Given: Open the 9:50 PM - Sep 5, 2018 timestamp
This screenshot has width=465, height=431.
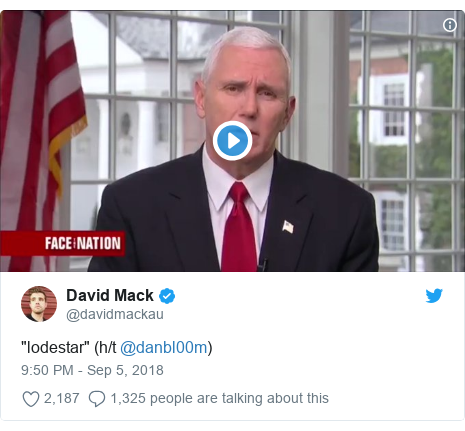Looking at the screenshot, I should click(x=92, y=370).
